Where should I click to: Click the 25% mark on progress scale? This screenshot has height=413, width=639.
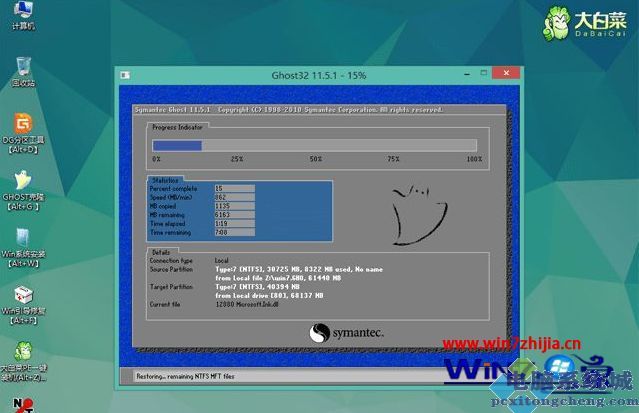(x=237, y=159)
